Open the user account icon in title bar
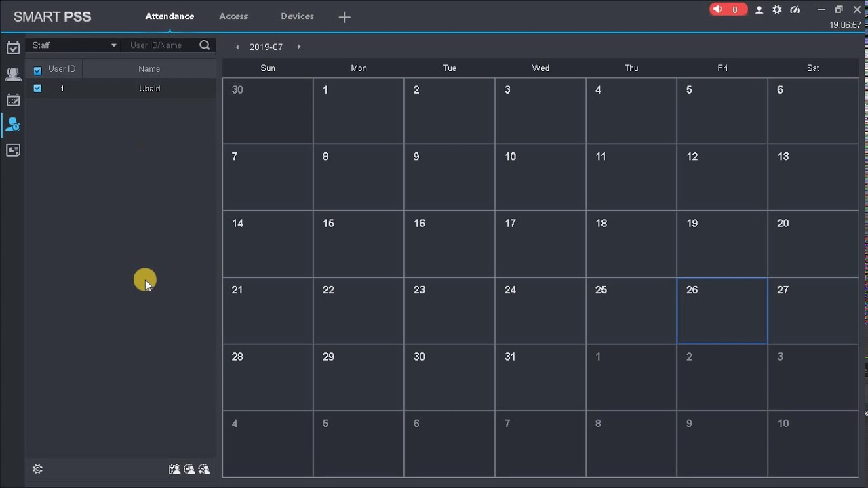Viewport: 868px width, 488px height. 759,9
